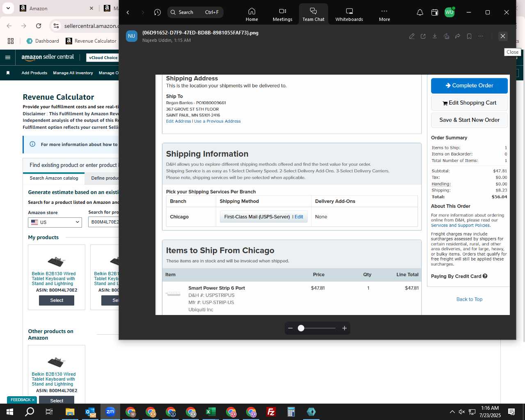Open Zoom history clock icon
Screen dimensions: 525x420
pyautogui.click(x=157, y=12)
